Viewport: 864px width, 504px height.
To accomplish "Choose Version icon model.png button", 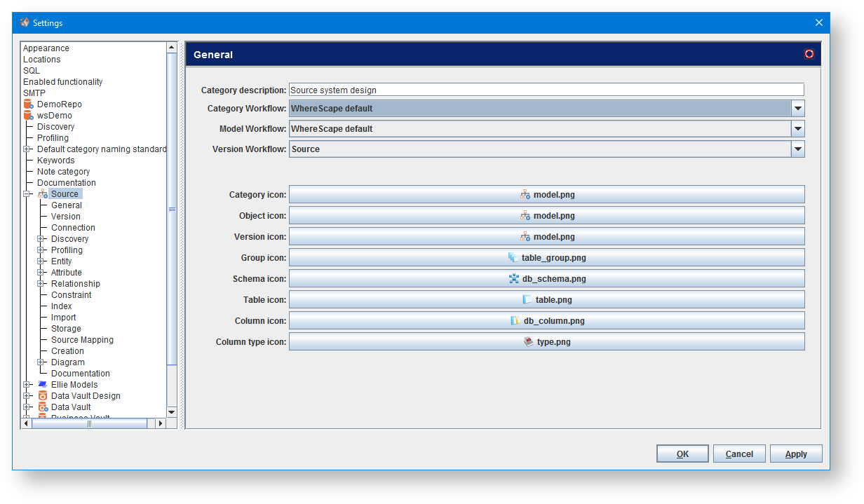I will (x=546, y=237).
